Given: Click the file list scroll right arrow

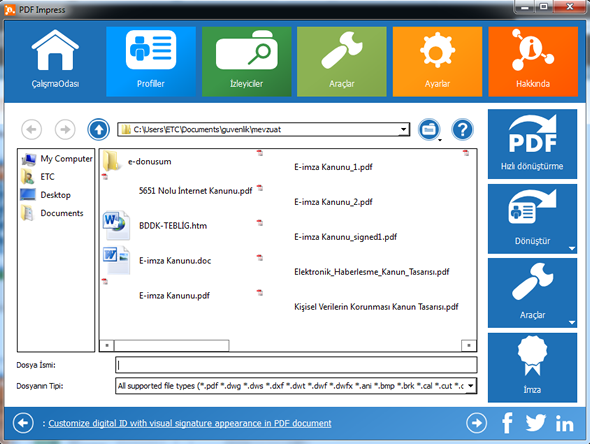Looking at the screenshot, I should [x=469, y=345].
